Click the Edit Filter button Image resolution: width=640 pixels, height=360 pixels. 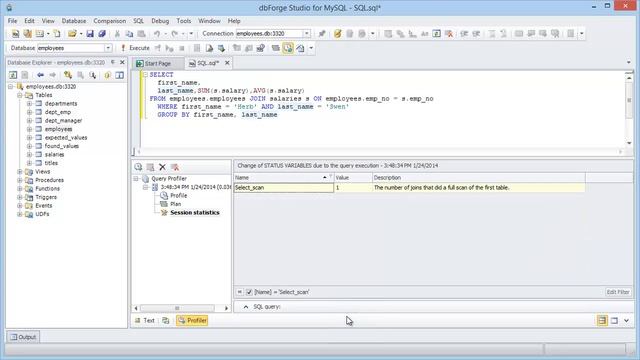point(618,292)
